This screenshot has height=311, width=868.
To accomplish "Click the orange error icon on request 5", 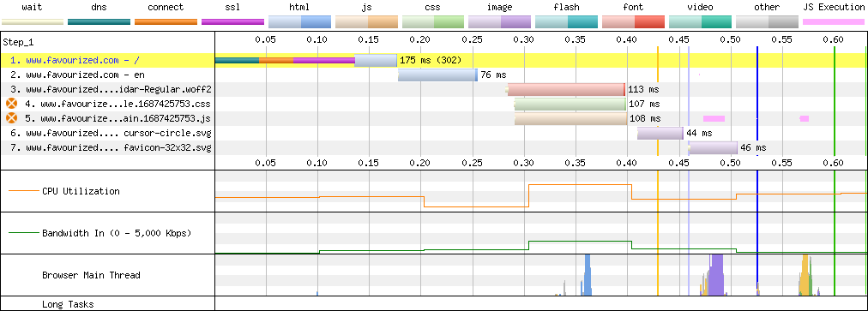I will (x=12, y=118).
